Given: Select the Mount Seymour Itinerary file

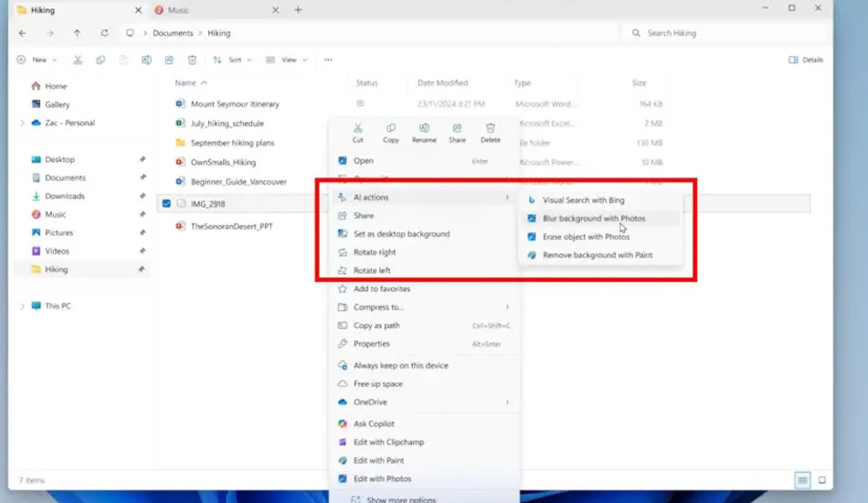Looking at the screenshot, I should click(x=235, y=104).
